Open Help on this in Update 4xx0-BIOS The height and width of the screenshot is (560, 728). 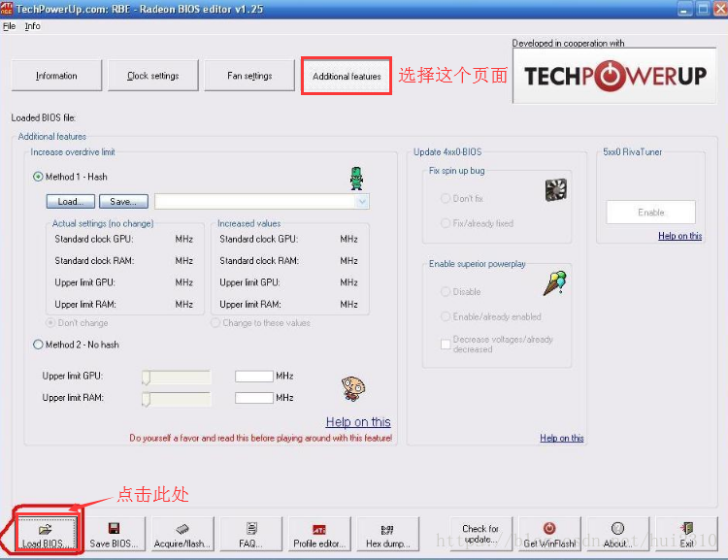pos(562,438)
